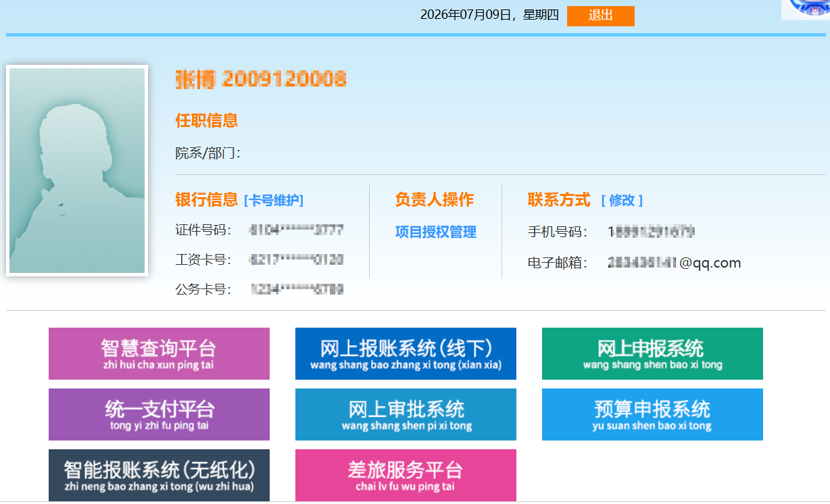Open the 统一支付平台 tile
The width and height of the screenshot is (830, 504).
point(159,415)
